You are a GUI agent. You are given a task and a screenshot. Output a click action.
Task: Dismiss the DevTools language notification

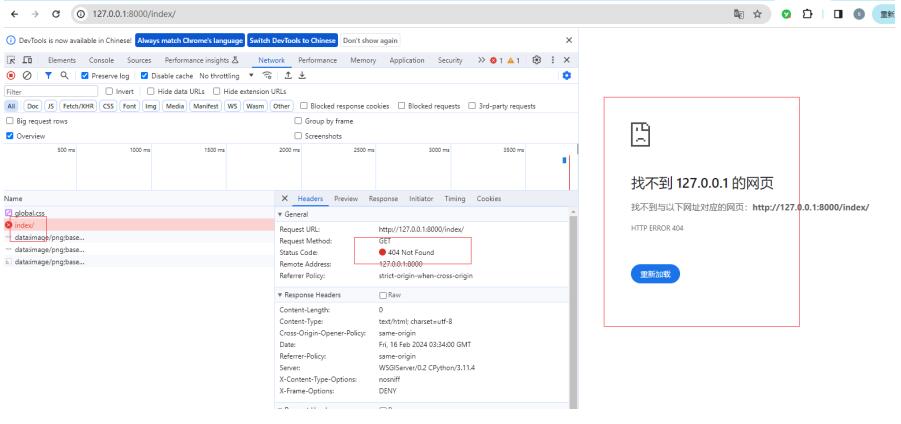click(569, 40)
